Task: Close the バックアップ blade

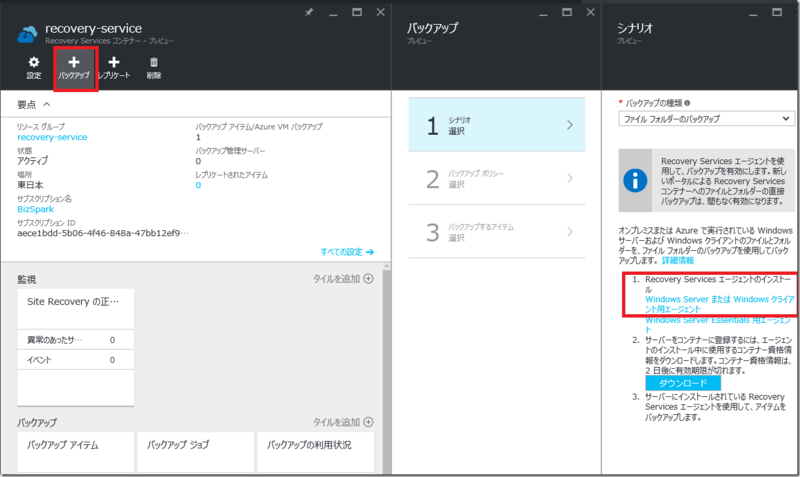Action: 590,12
